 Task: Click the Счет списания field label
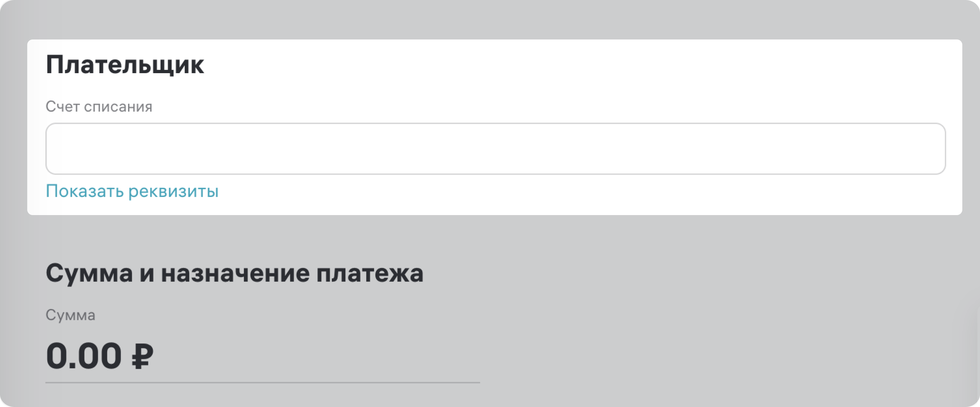pyautogui.click(x=99, y=107)
